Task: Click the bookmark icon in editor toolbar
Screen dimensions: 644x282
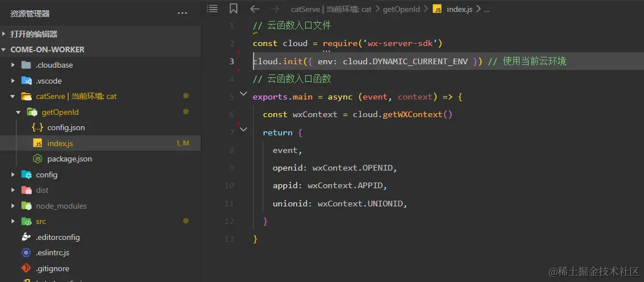Action: click(233, 8)
